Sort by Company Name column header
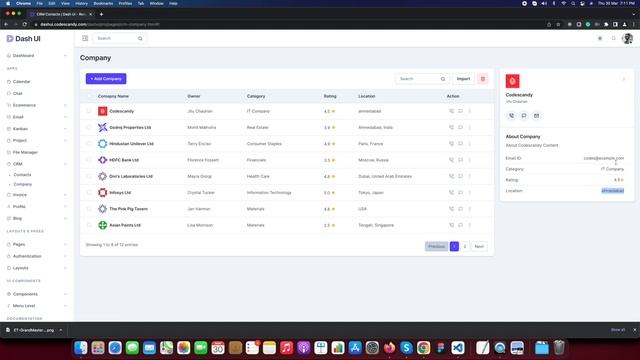 tap(113, 96)
